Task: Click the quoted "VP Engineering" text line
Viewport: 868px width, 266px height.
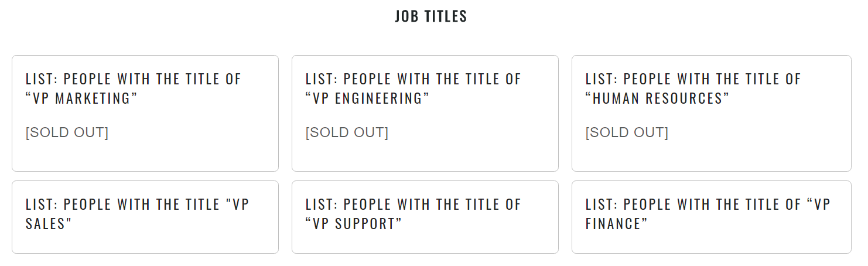Action: click(367, 98)
